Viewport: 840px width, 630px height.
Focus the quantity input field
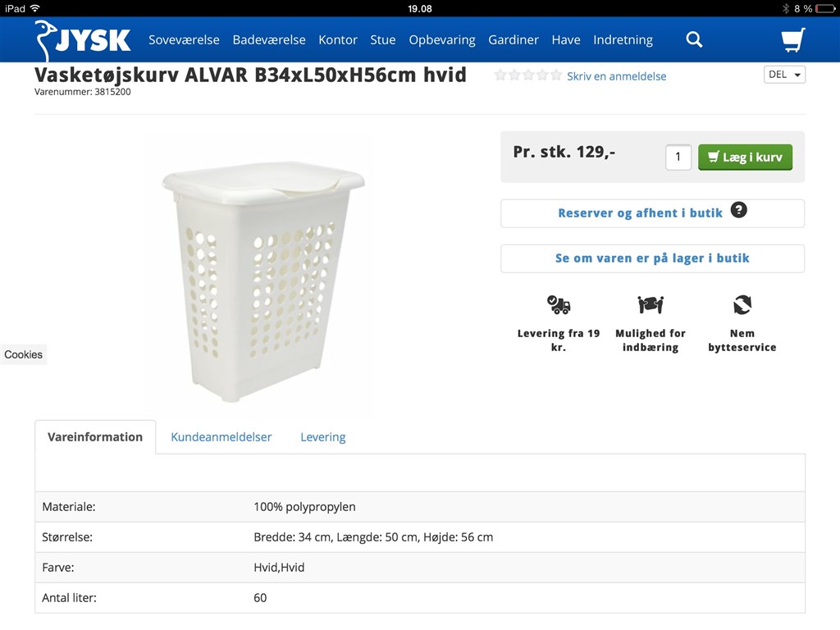(x=678, y=157)
